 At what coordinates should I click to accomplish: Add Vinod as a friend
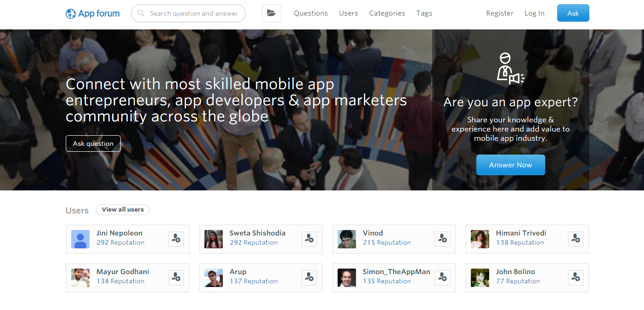point(442,239)
